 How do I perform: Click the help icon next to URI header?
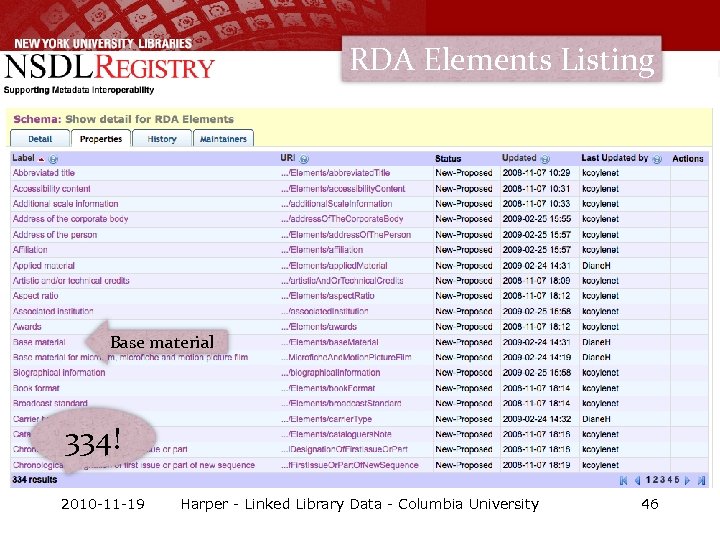pyautogui.click(x=304, y=159)
